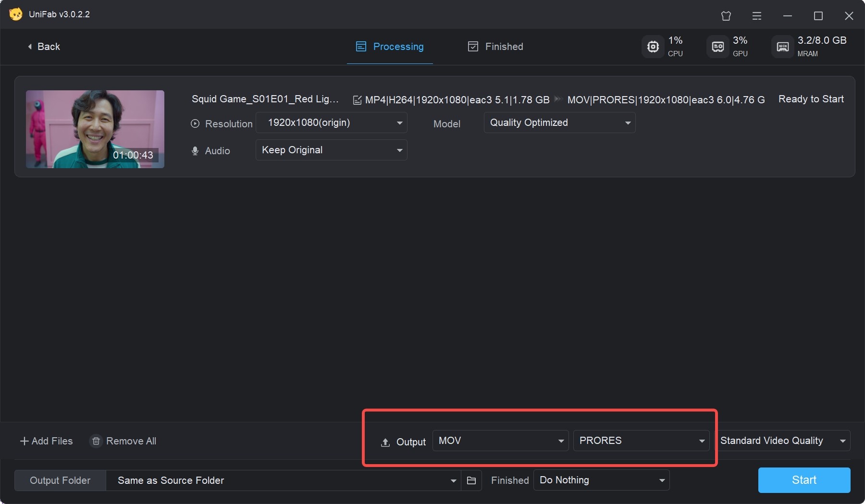
Task: Open the Resolution 1920x1080(origin) dropdown
Action: click(332, 123)
